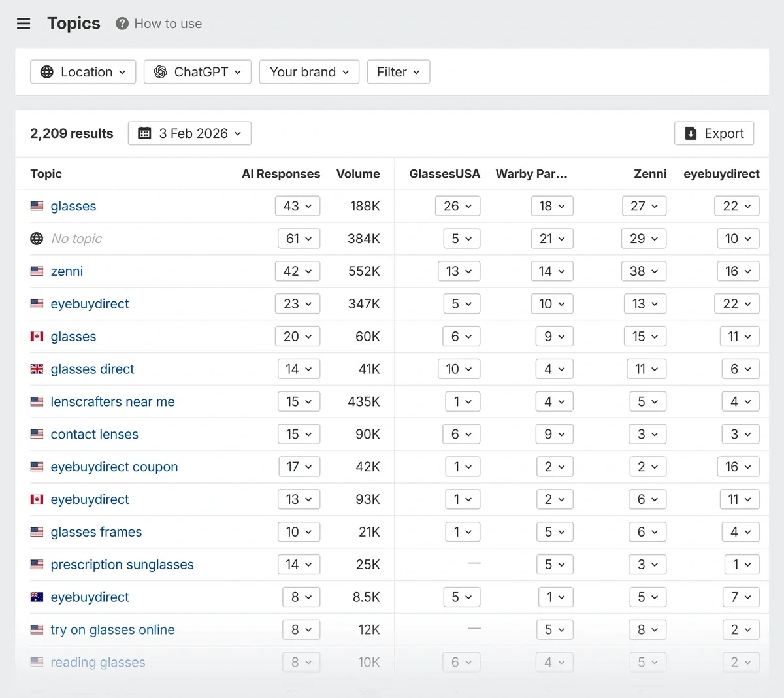This screenshot has width=784, height=698.
Task: Open the zenni topic link
Action: [x=67, y=271]
